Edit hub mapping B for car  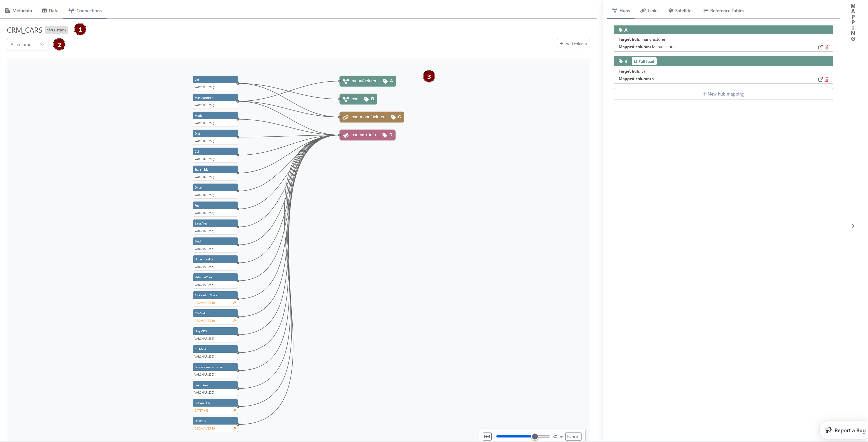pos(820,80)
